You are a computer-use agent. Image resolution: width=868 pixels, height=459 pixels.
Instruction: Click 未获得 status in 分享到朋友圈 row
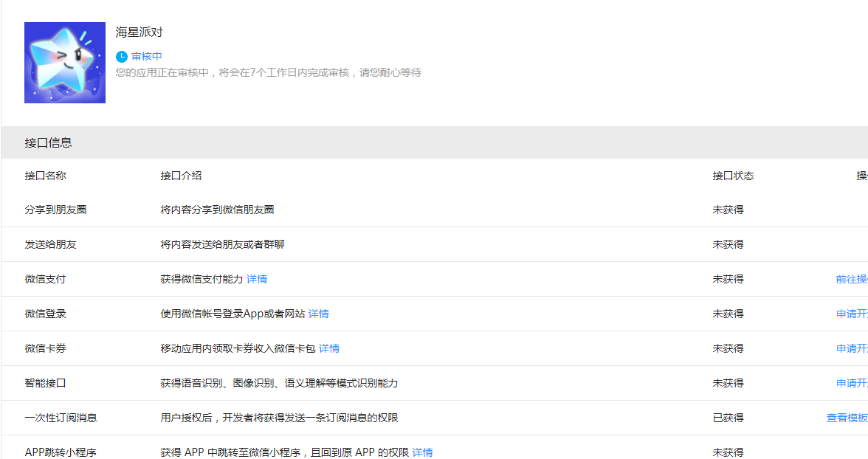click(x=728, y=210)
